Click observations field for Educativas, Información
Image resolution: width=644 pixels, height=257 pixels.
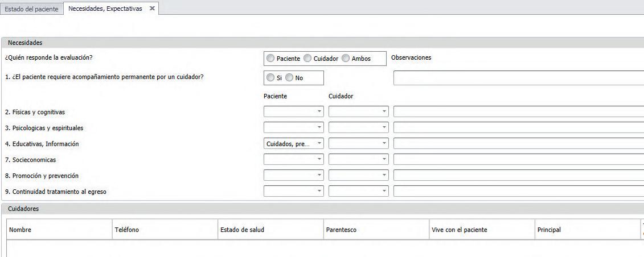pos(518,144)
